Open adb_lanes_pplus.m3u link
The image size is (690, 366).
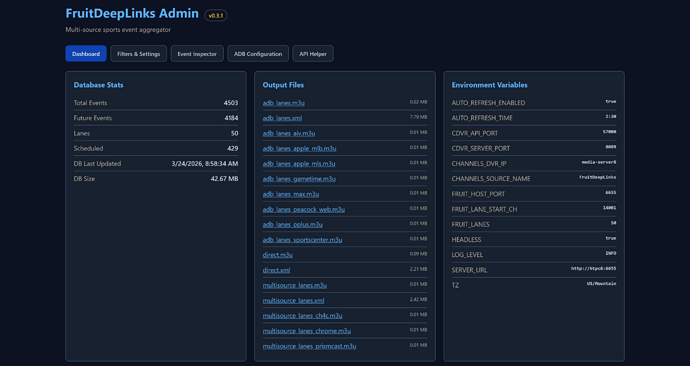(293, 224)
